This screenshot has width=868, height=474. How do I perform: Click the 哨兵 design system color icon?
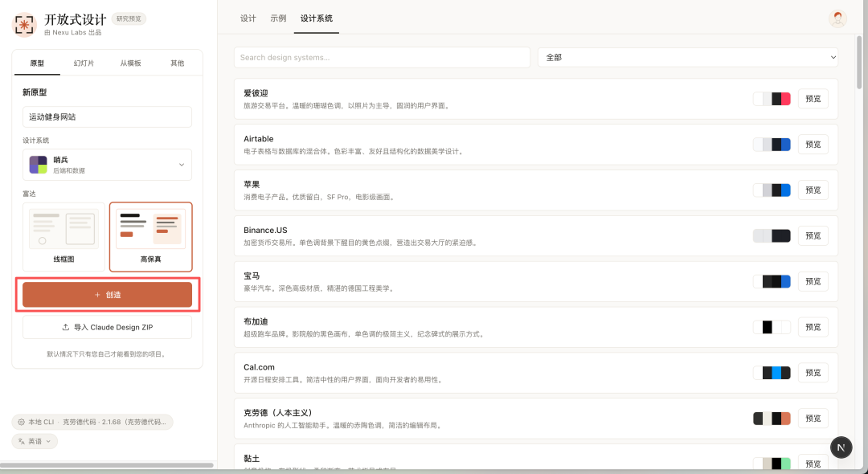pyautogui.click(x=39, y=165)
